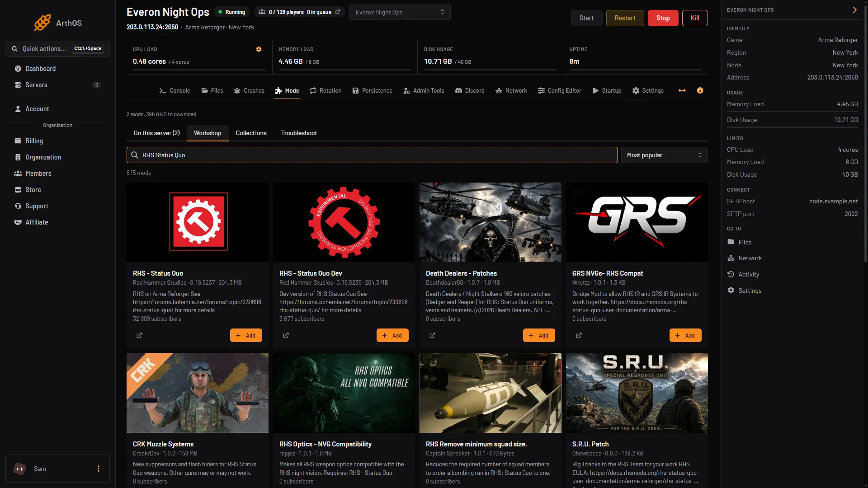Click the RHS Status Quo search field
Screen dimensions: 868x488
[x=372, y=155]
